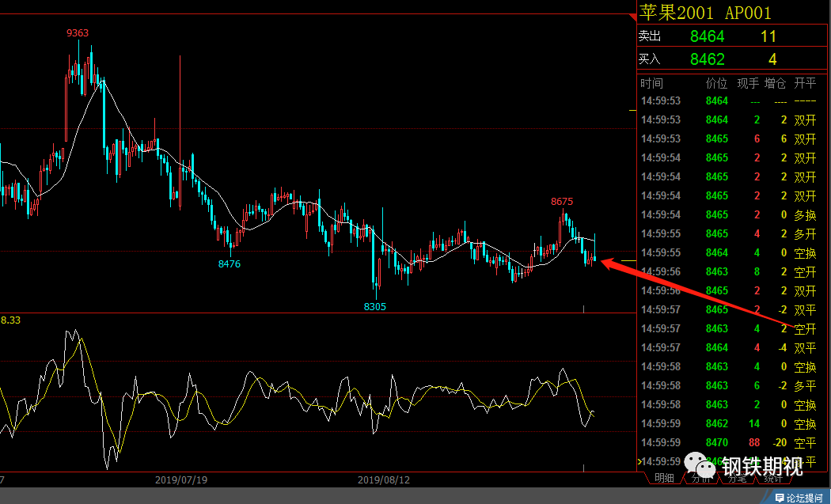Select the 14:59:59 row at 8462 空换
Screen dimensions: 831x504
729,424
